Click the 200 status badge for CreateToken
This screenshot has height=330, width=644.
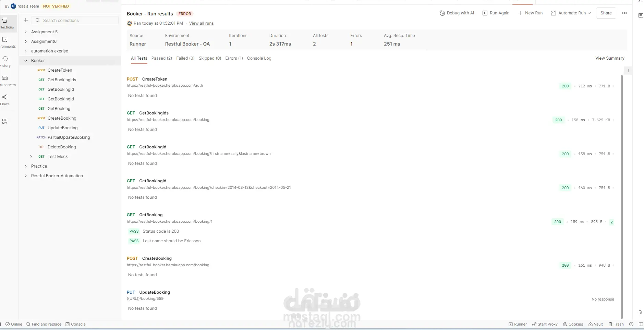[x=565, y=86]
